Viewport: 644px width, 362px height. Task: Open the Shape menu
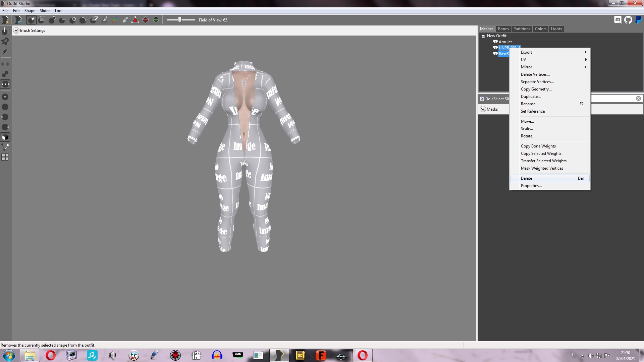(30, 11)
